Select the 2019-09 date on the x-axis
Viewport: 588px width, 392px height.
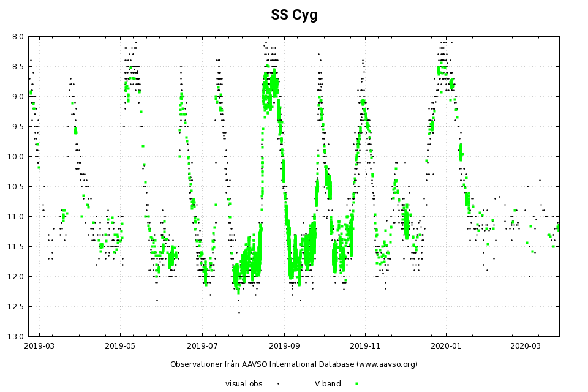point(284,345)
